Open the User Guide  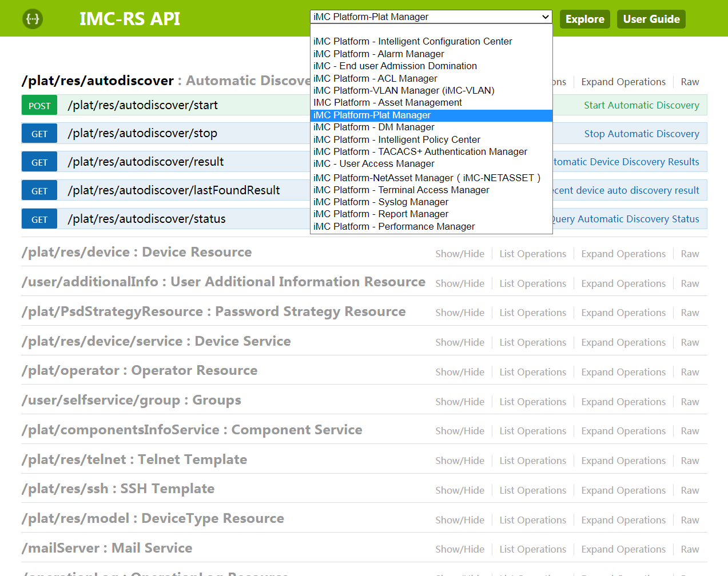pyautogui.click(x=651, y=19)
